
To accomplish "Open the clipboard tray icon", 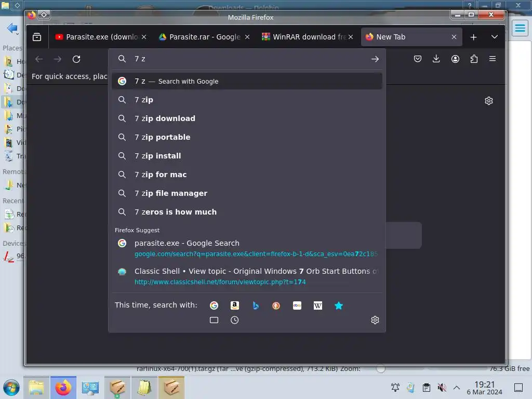I will (427, 388).
